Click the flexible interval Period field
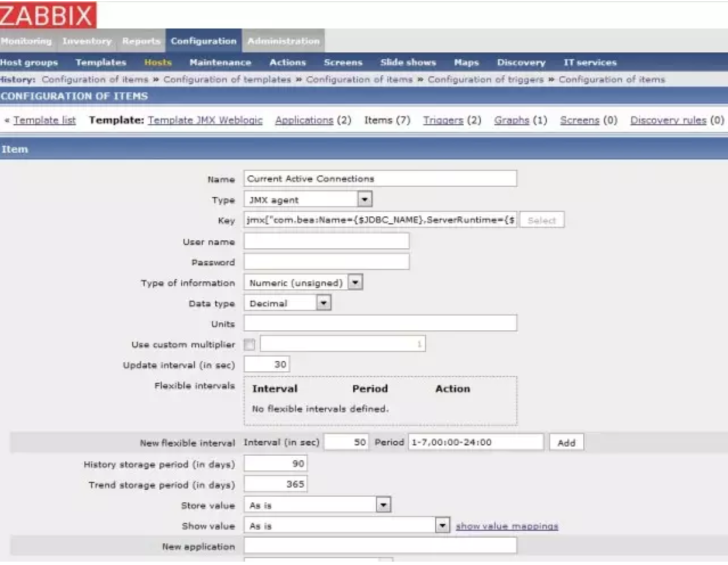 click(476, 442)
